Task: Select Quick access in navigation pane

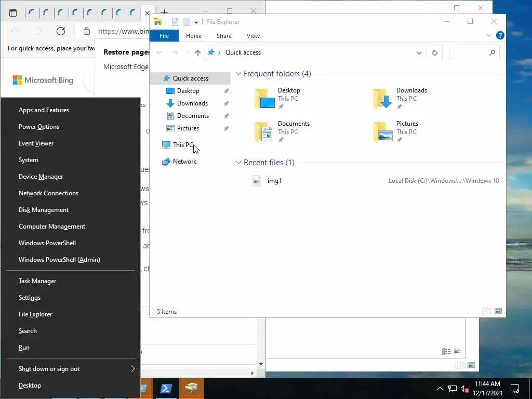Action: click(x=190, y=78)
